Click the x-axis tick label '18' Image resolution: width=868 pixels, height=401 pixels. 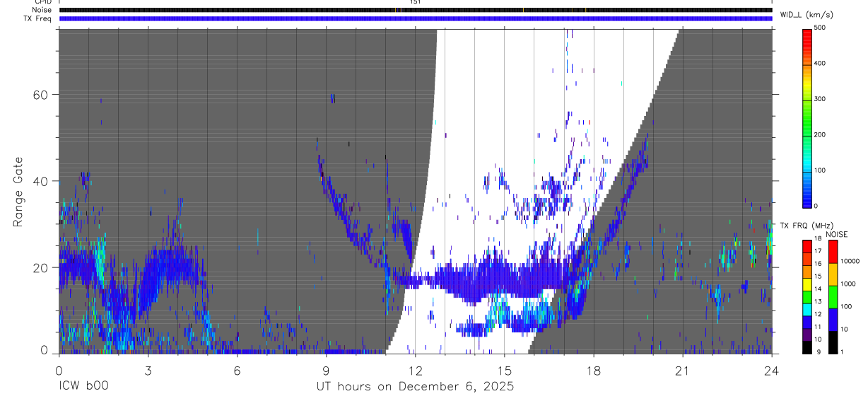pos(593,370)
